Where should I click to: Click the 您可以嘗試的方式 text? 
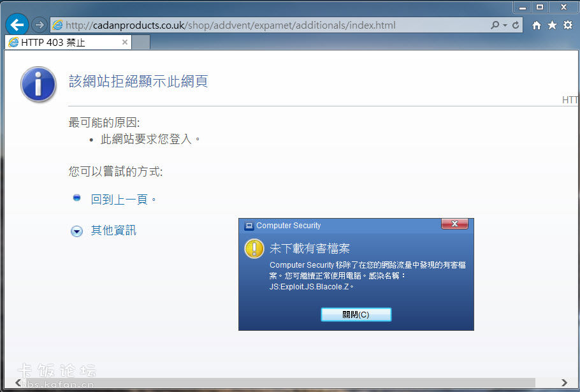pos(115,171)
